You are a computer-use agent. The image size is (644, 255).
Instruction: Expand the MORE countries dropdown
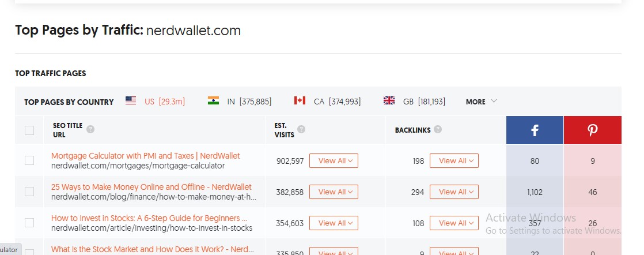481,102
